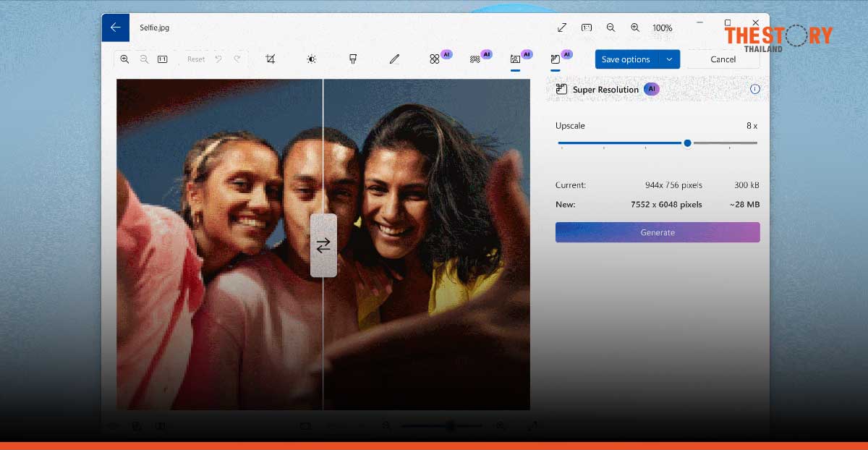Click the zoom-in magnifier in the edit toolbar
868x450 pixels.
(x=124, y=59)
